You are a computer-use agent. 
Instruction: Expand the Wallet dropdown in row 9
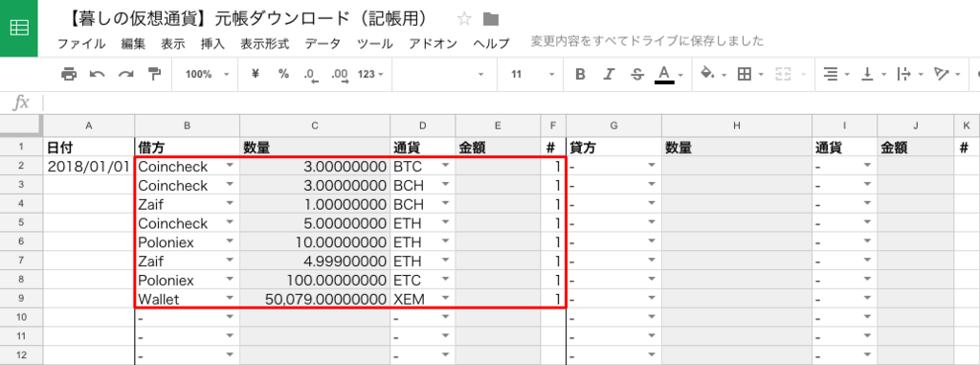(231, 297)
